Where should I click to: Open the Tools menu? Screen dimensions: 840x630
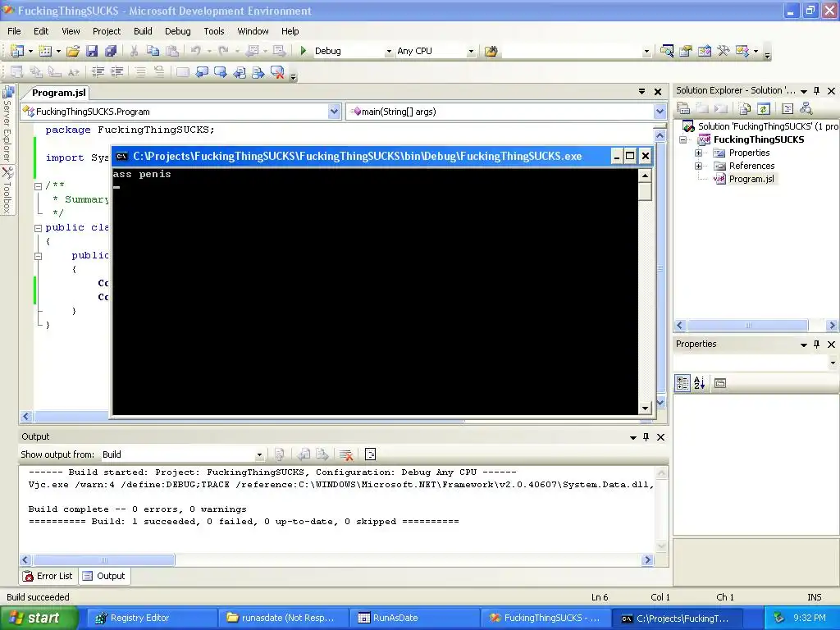coord(214,31)
